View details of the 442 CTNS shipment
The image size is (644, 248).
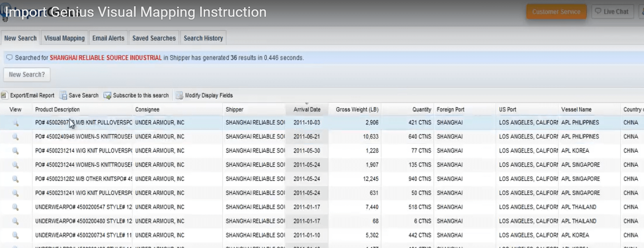pyautogui.click(x=16, y=235)
